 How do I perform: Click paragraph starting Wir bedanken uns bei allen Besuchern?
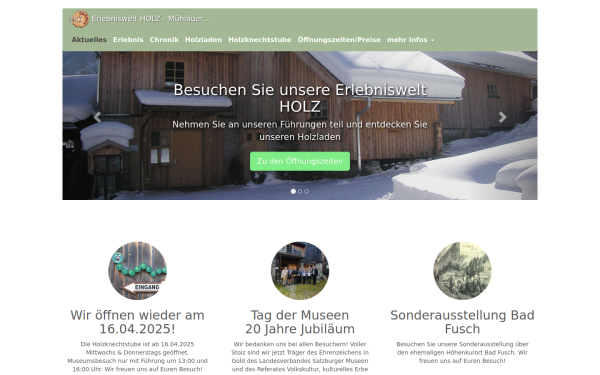tap(300, 357)
